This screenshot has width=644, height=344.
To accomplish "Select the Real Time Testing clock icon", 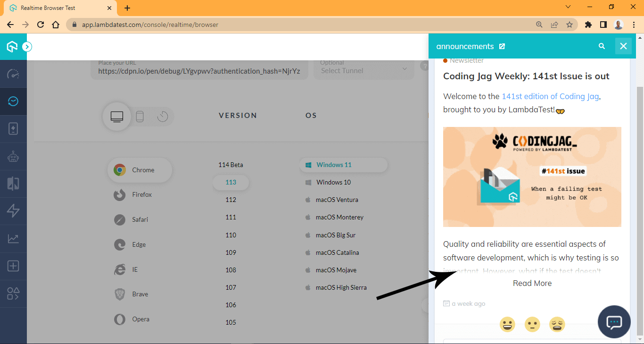I will point(13,101).
